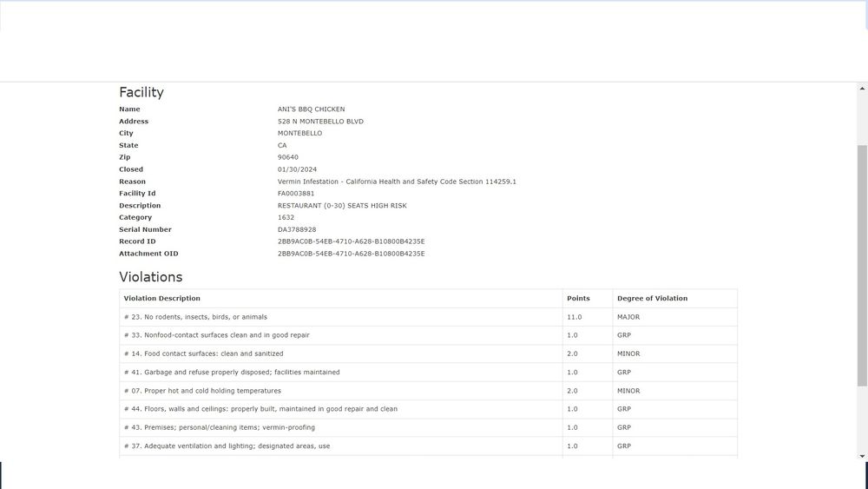Click the Points column header

[578, 298]
